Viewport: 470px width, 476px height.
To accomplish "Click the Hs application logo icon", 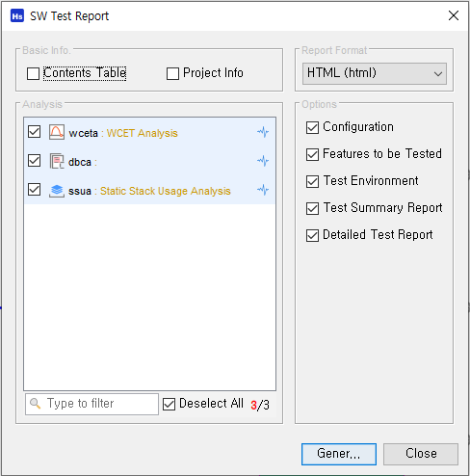I will [17, 15].
